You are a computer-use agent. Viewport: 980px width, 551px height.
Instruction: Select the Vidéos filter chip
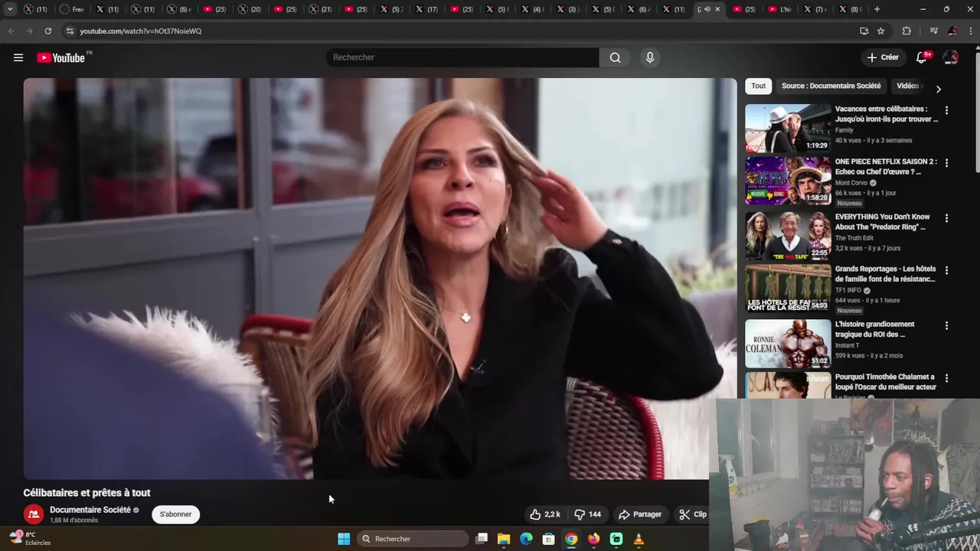tap(908, 86)
